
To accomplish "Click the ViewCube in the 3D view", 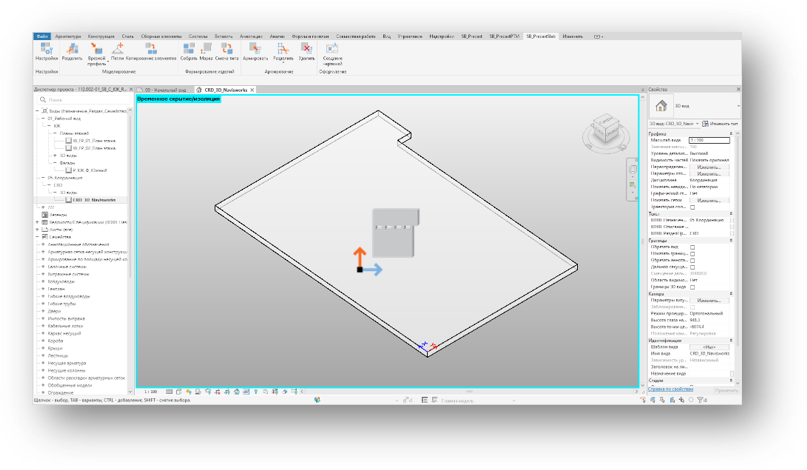I will (x=603, y=126).
